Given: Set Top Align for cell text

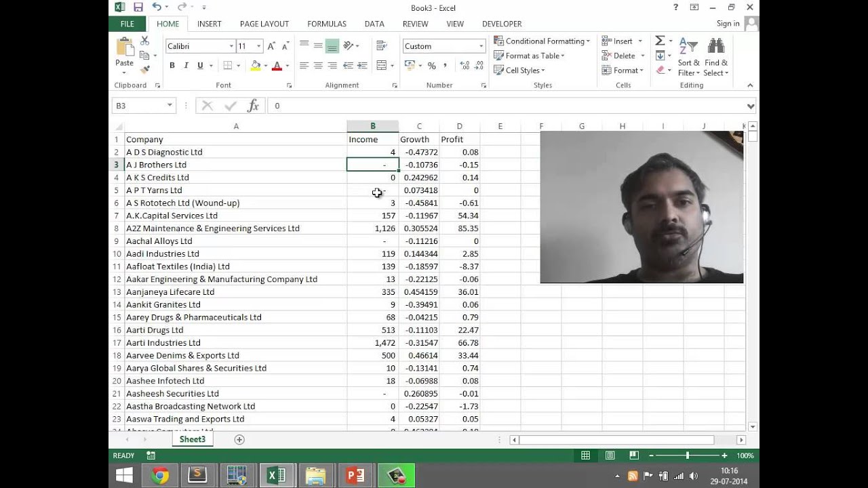Looking at the screenshot, I should coord(304,45).
